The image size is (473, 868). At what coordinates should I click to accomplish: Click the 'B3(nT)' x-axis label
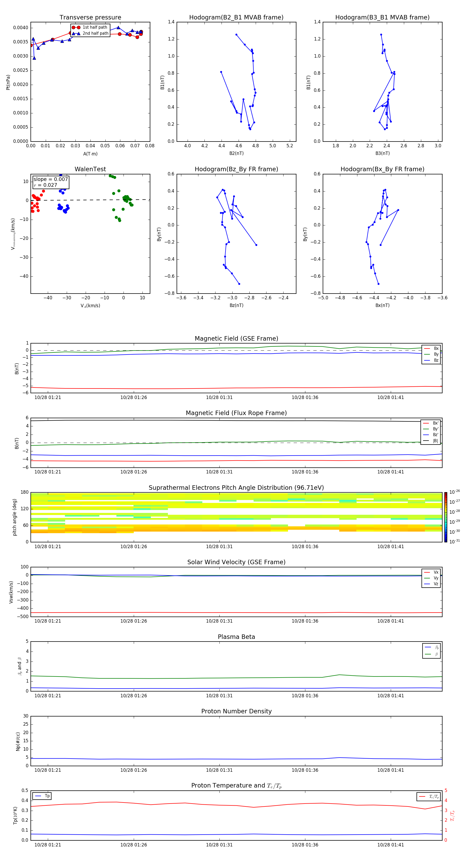pyautogui.click(x=382, y=153)
